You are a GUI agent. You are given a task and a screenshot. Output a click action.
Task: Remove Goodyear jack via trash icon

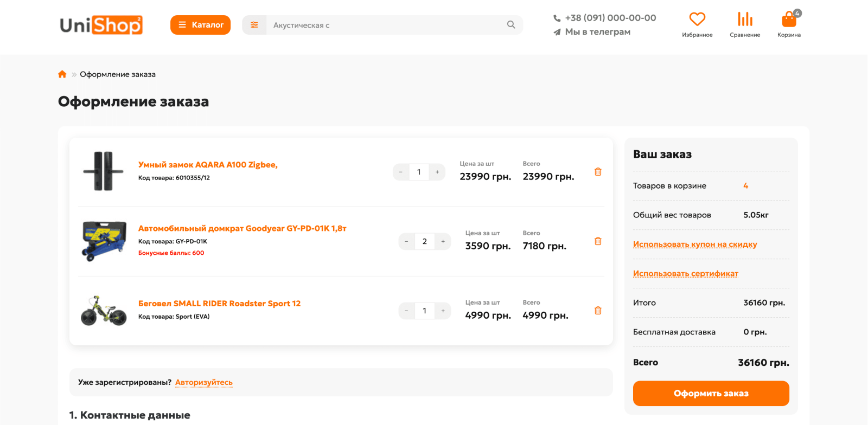coord(598,241)
